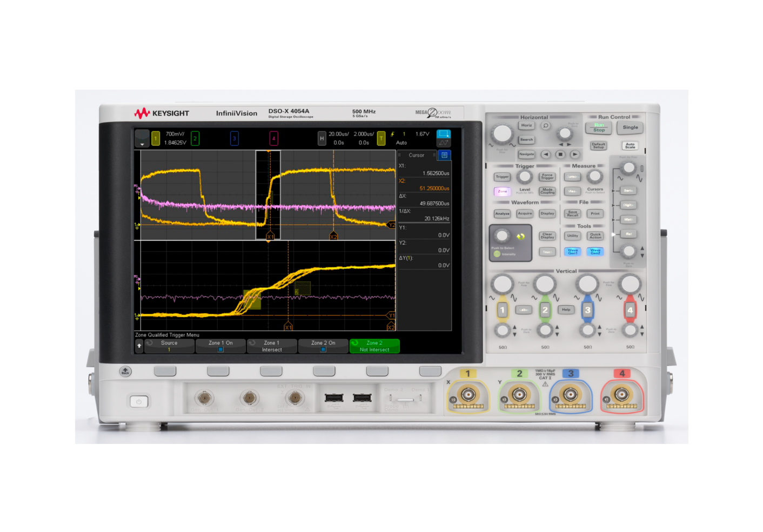The width and height of the screenshot is (763, 532).
Task: Open the Math waveform menu
Action: pyautogui.click(x=628, y=219)
